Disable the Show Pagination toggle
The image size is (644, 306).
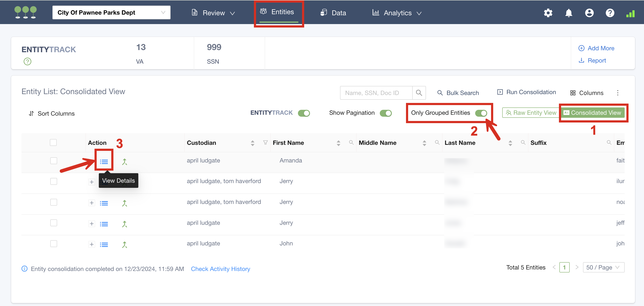coord(386,113)
